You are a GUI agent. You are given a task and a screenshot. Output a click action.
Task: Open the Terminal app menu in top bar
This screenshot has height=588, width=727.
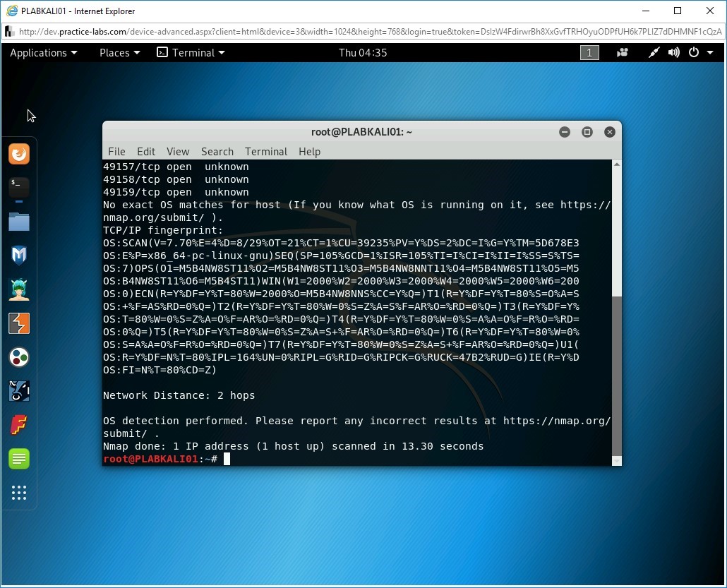[191, 53]
